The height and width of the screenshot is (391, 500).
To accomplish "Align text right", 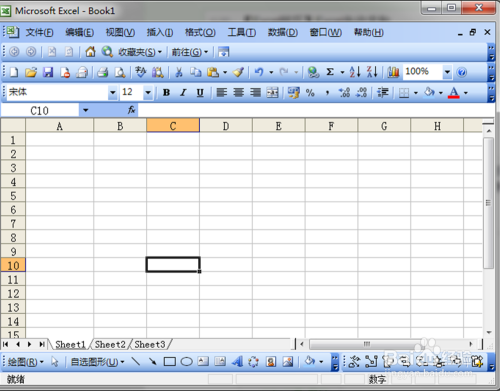I will click(x=255, y=93).
